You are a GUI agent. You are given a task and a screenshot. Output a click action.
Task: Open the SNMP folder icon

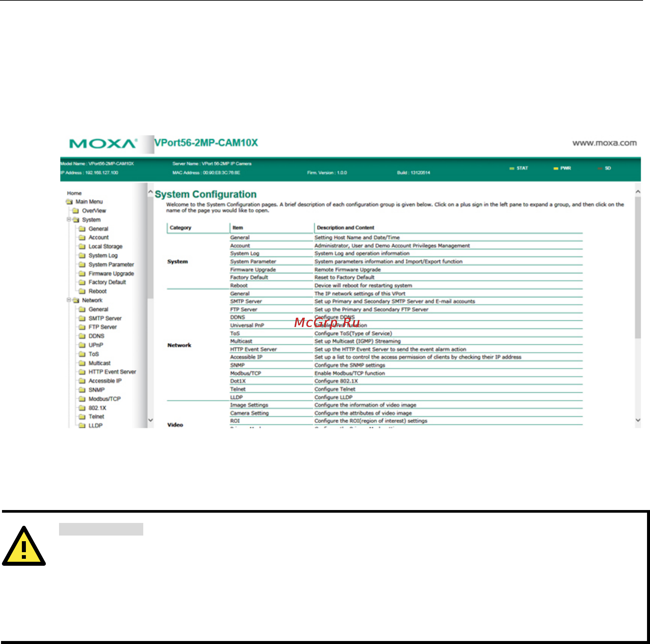click(x=82, y=390)
